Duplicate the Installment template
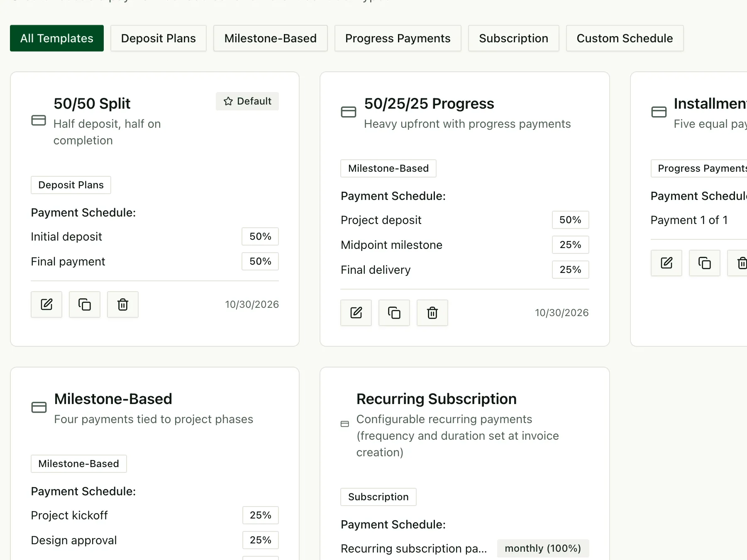 coord(705,263)
